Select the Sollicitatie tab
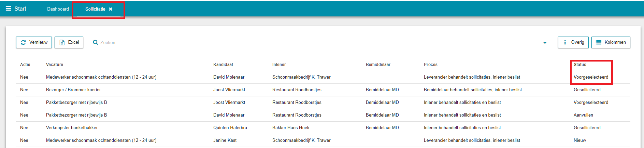Screen dimensions: 644x148 [95, 9]
